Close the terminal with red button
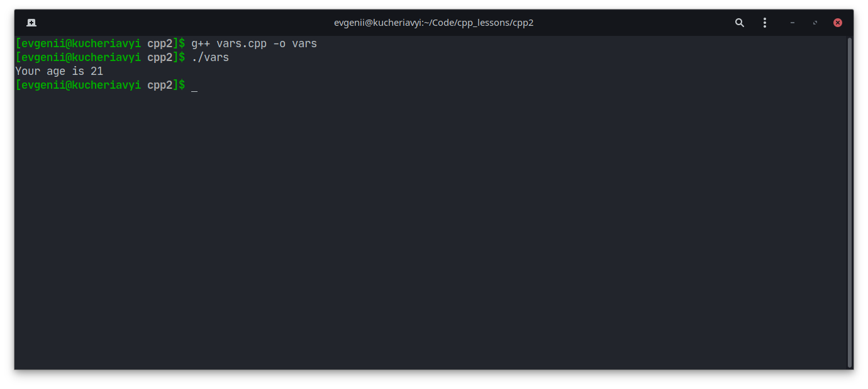The image size is (868, 389). (x=838, y=23)
